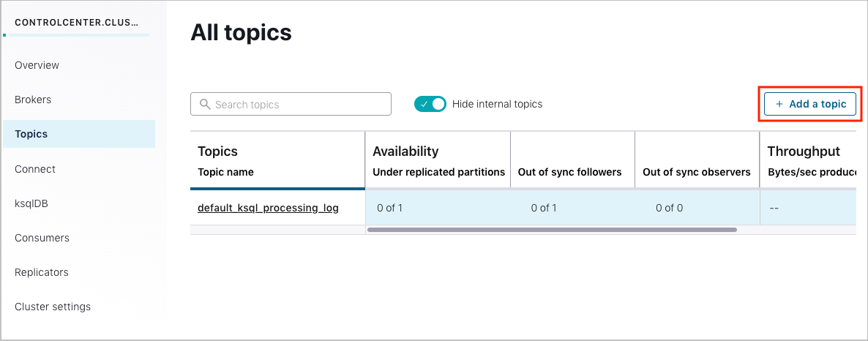Click Out of sync observers header
The image size is (868, 341).
coord(696,172)
